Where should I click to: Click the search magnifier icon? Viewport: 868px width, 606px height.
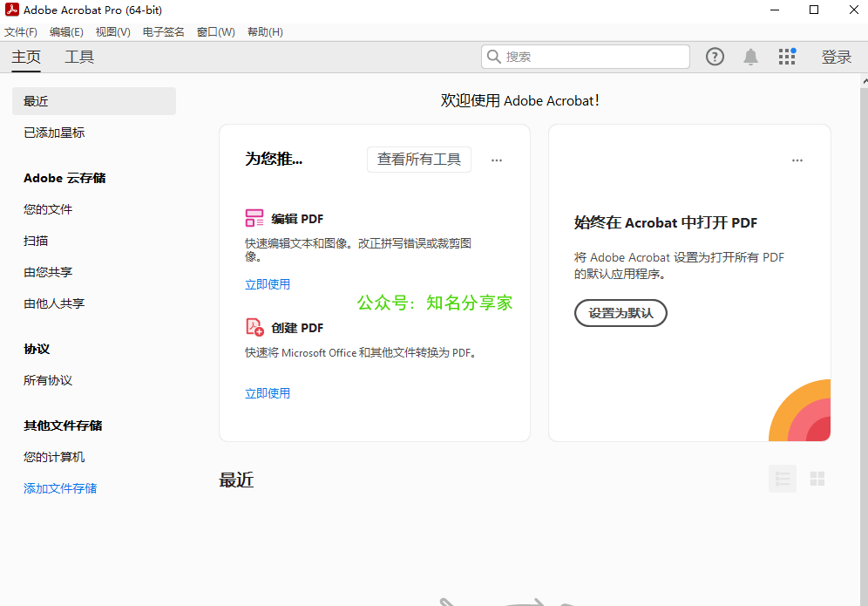click(x=494, y=57)
